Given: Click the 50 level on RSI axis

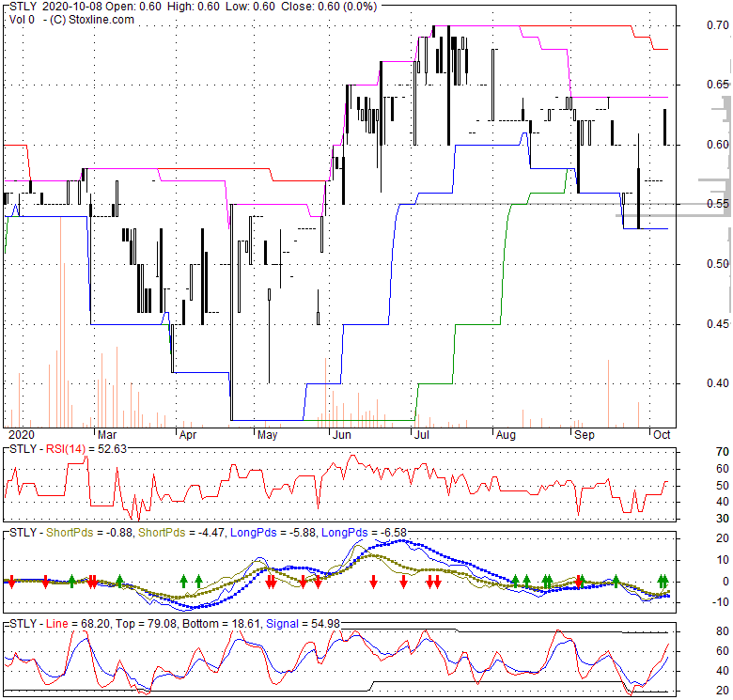Looking at the screenshot, I should (723, 486).
